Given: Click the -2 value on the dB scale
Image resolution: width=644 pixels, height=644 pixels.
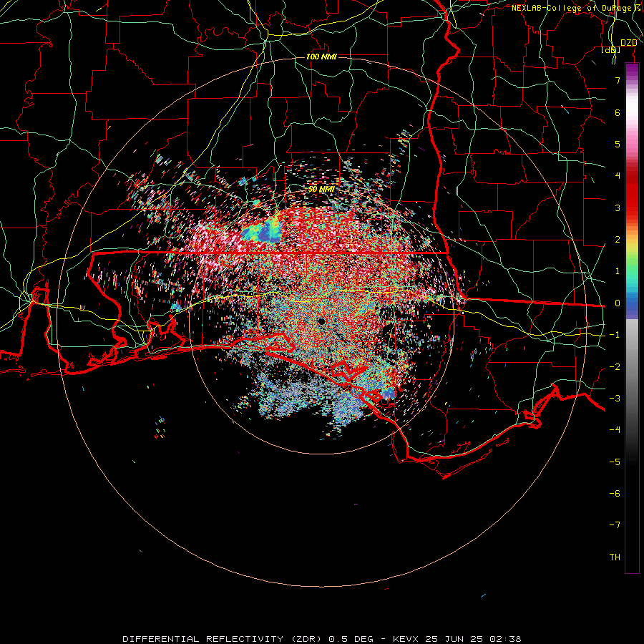Looking at the screenshot, I should (x=615, y=367).
